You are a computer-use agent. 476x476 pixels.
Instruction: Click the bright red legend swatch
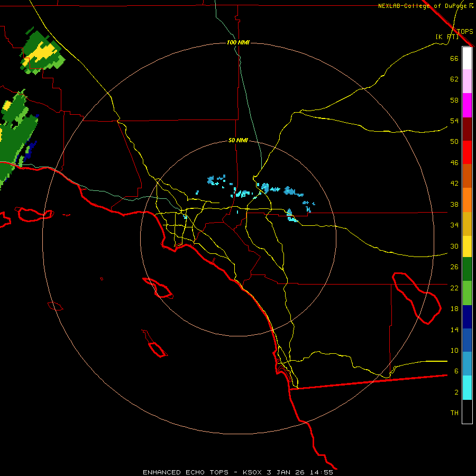467,152
